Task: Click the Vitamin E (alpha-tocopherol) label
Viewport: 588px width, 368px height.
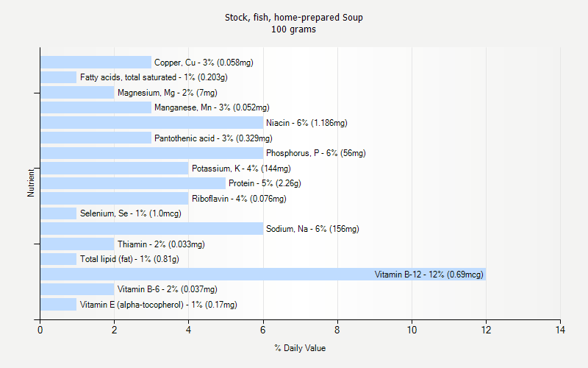Action: (x=158, y=305)
